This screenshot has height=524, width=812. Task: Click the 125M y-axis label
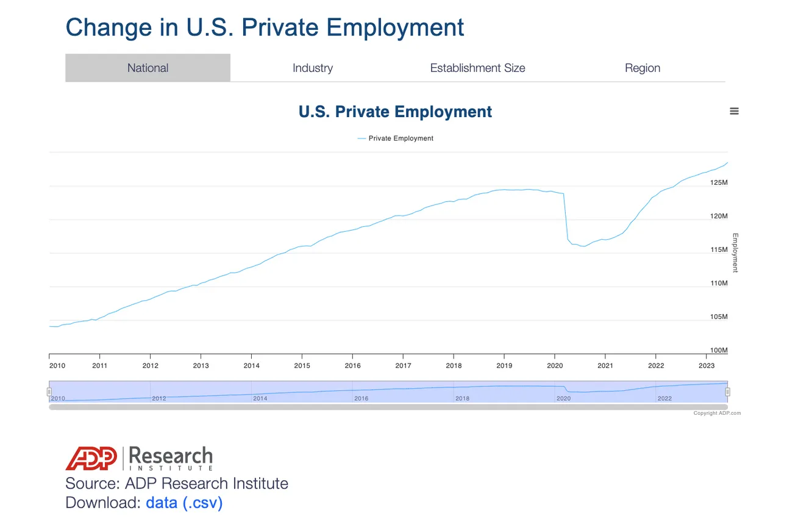(x=719, y=182)
